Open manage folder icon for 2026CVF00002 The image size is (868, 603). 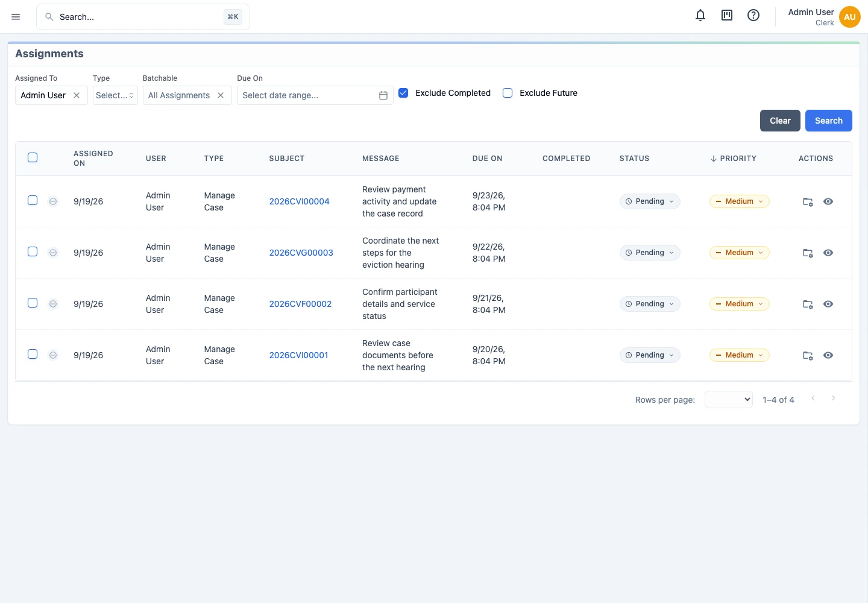click(x=808, y=304)
